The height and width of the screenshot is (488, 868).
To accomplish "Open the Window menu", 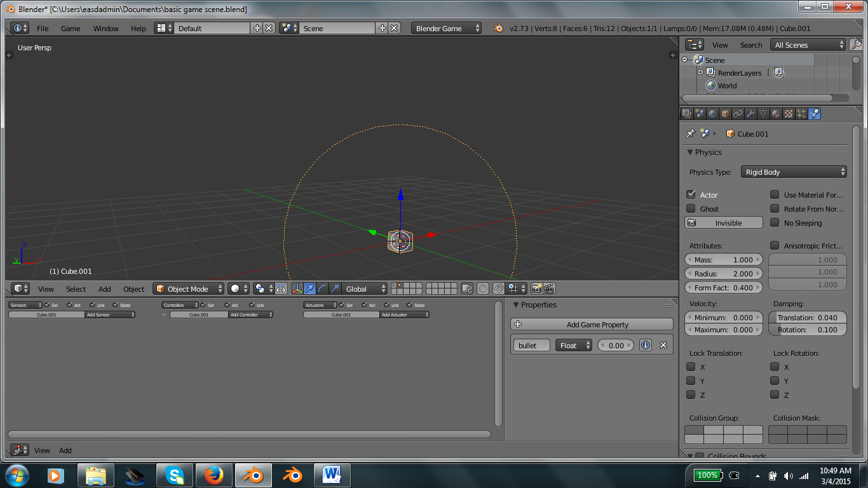I will [x=106, y=28].
